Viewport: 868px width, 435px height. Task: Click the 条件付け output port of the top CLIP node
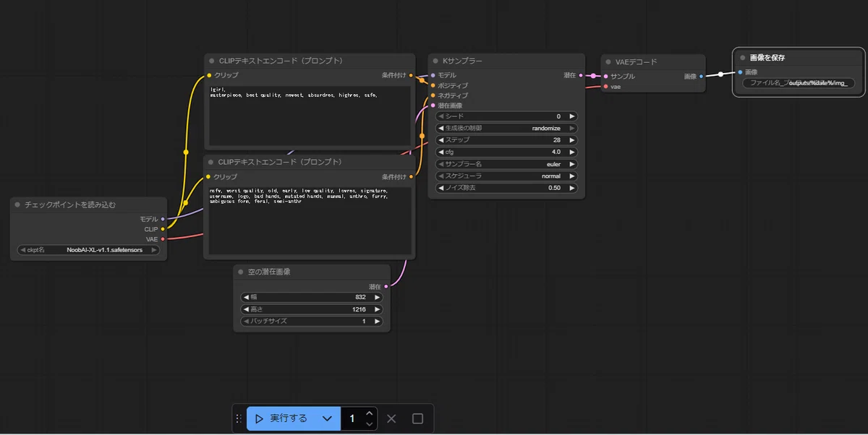[411, 75]
